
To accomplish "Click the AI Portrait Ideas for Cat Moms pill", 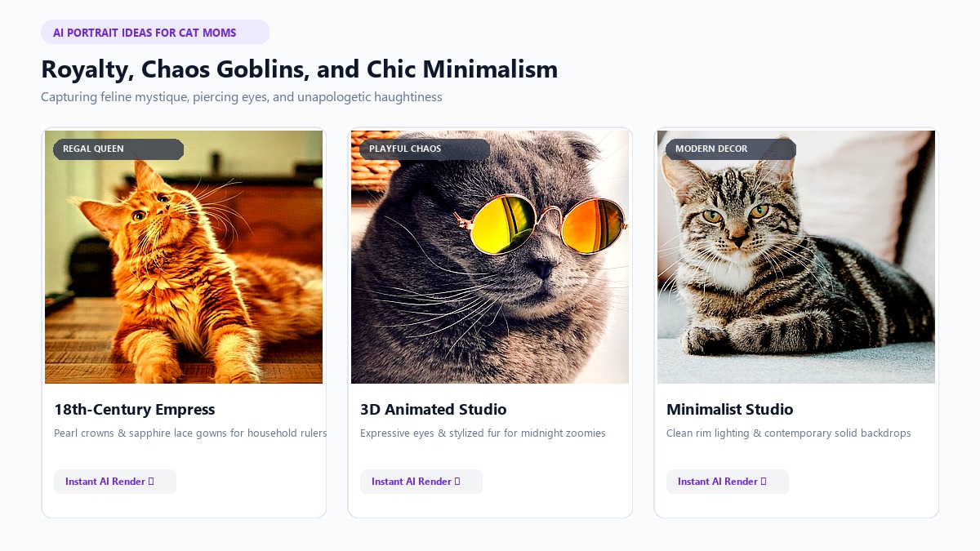I will 155,33.
